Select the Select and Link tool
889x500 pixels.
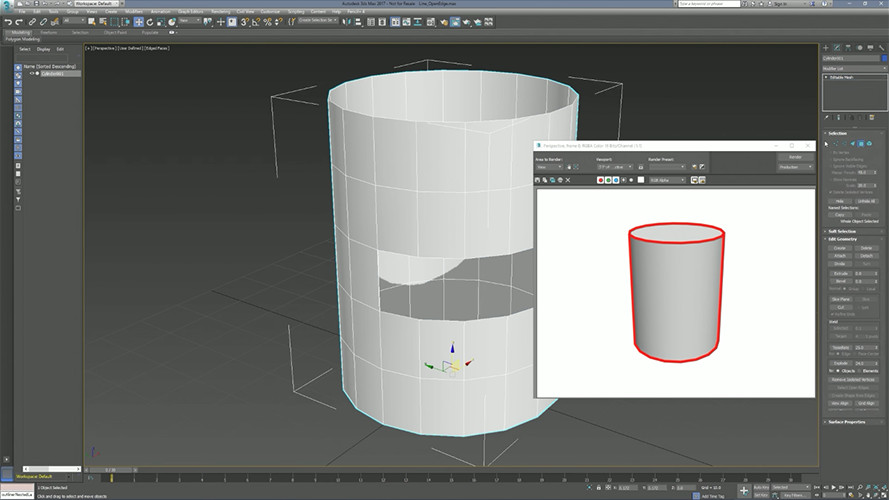(32, 22)
